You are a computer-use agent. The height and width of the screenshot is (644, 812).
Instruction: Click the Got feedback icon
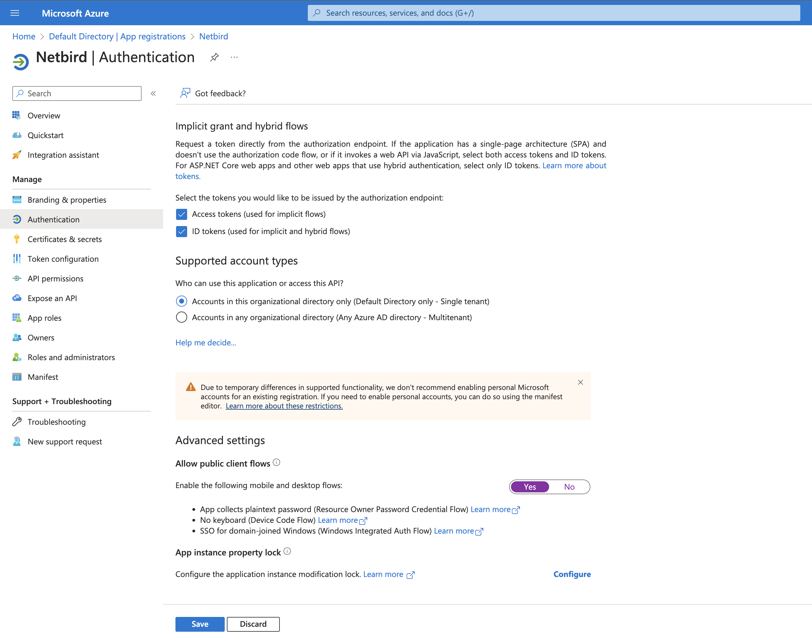185,93
